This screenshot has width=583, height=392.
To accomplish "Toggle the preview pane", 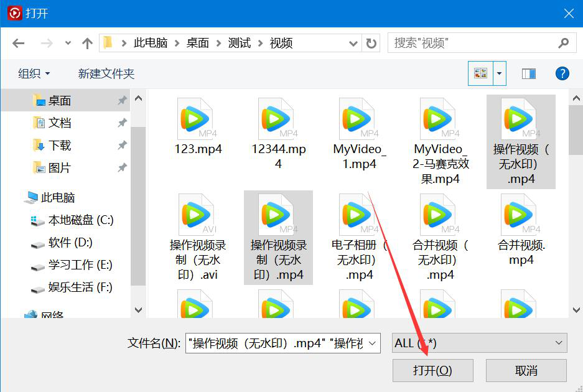I will tap(528, 73).
